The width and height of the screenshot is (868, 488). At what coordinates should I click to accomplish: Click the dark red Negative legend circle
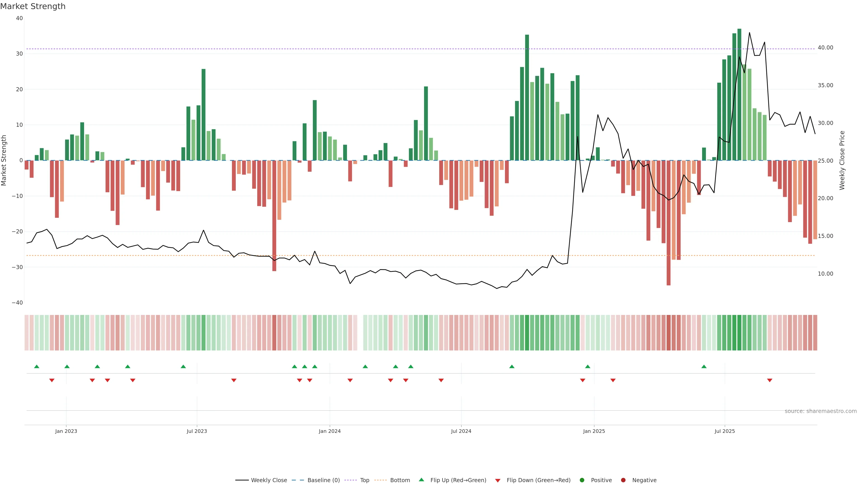[623, 480]
